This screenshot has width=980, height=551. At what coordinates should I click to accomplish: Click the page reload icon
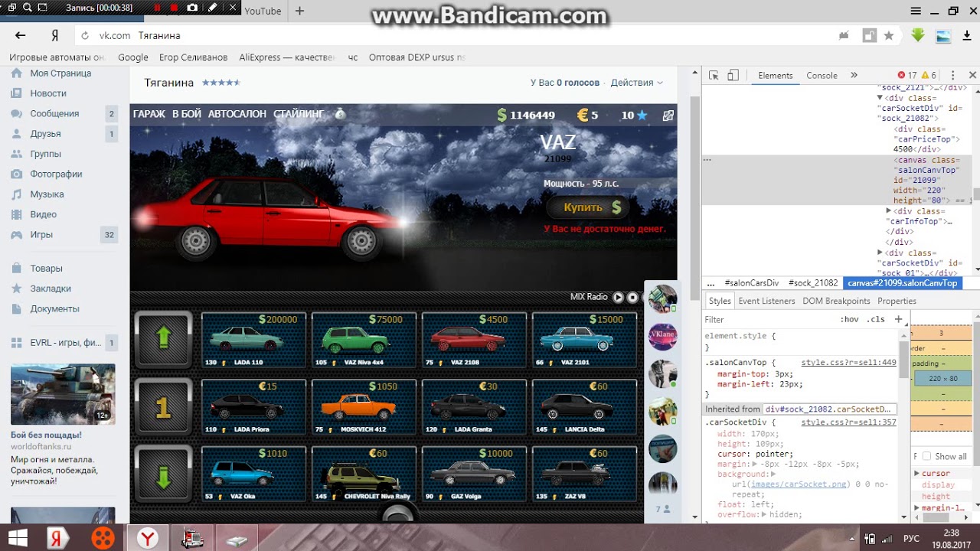pos(85,35)
